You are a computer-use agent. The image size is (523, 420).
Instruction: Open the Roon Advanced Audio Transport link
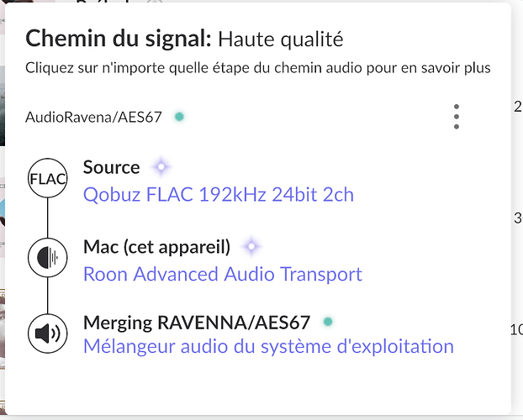[x=223, y=274]
